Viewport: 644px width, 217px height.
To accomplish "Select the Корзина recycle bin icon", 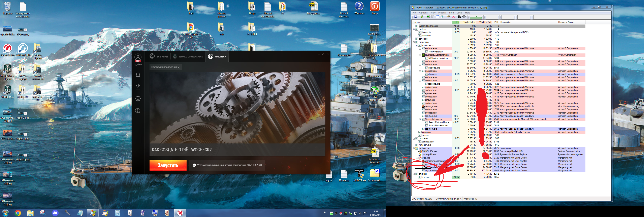I will point(7,8).
